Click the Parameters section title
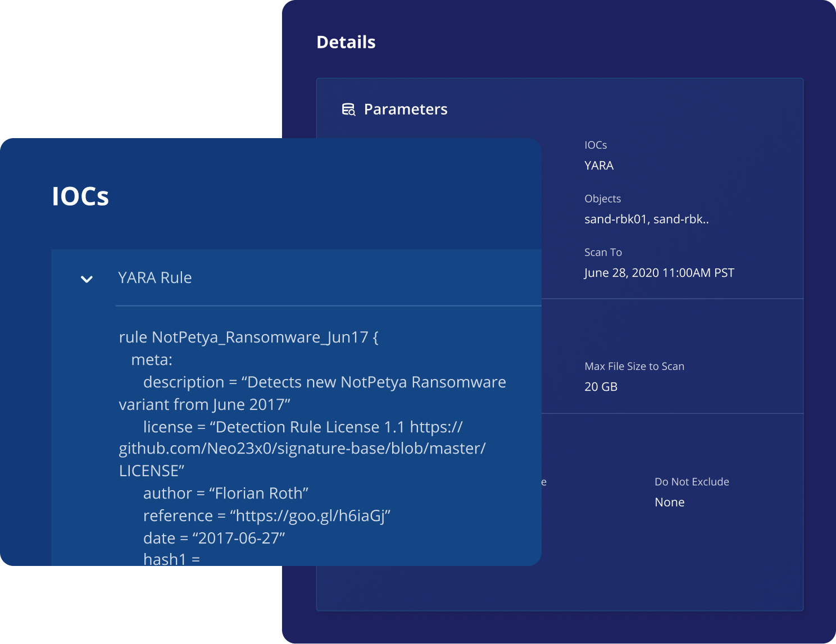The height and width of the screenshot is (644, 836). point(405,109)
